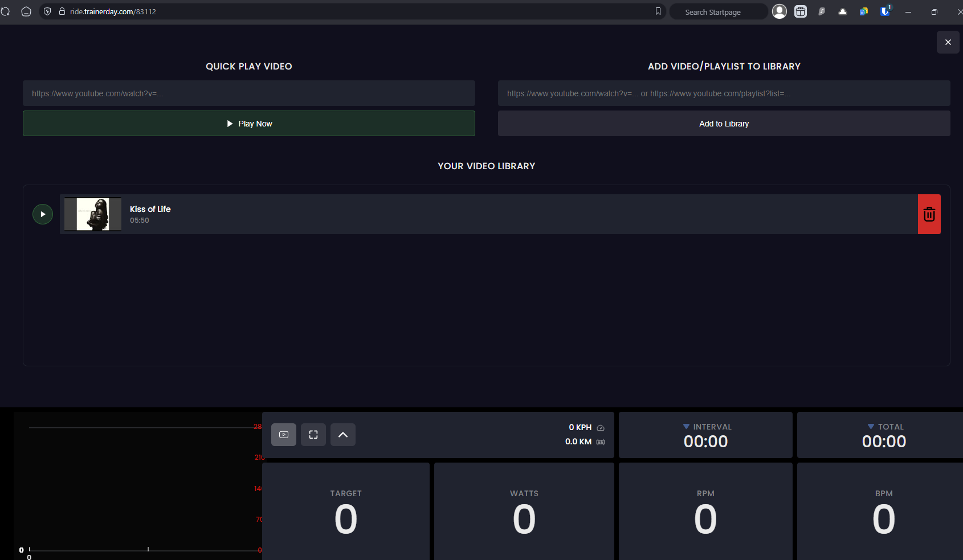Image resolution: width=963 pixels, height=560 pixels.
Task: Click the WATTS value tile
Action: (x=524, y=512)
